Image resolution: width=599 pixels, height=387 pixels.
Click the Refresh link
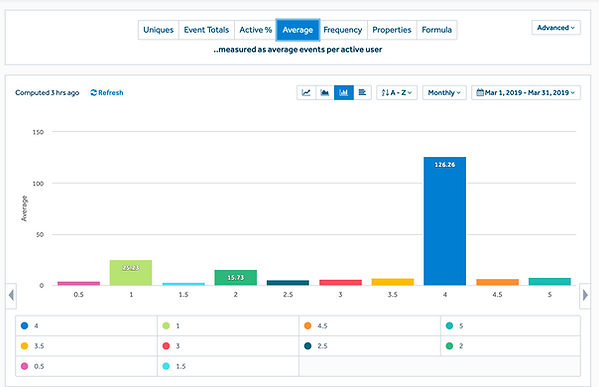[107, 92]
